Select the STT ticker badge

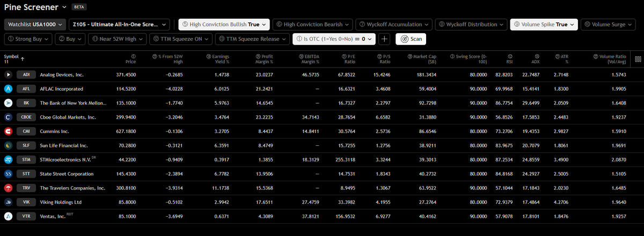26,174
